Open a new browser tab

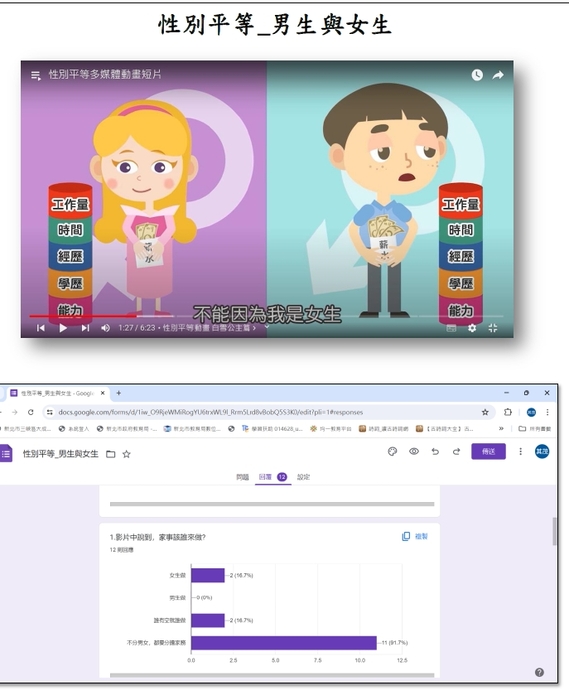tap(119, 393)
